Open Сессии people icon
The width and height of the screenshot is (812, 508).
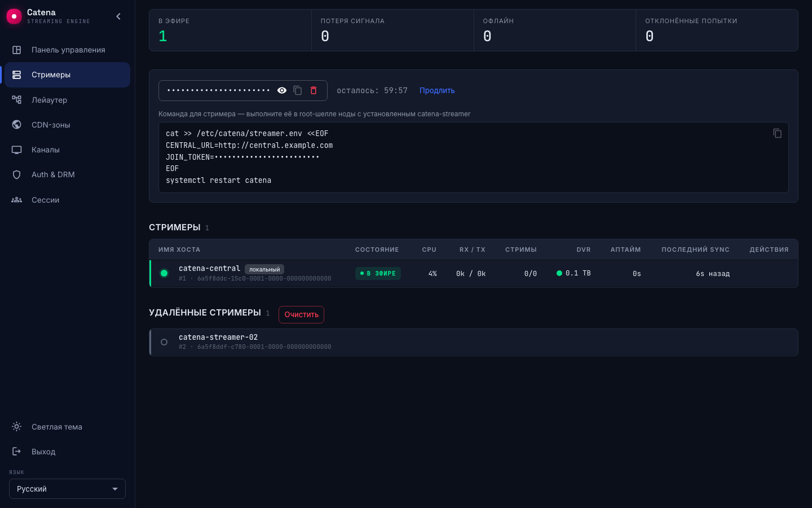(x=17, y=200)
